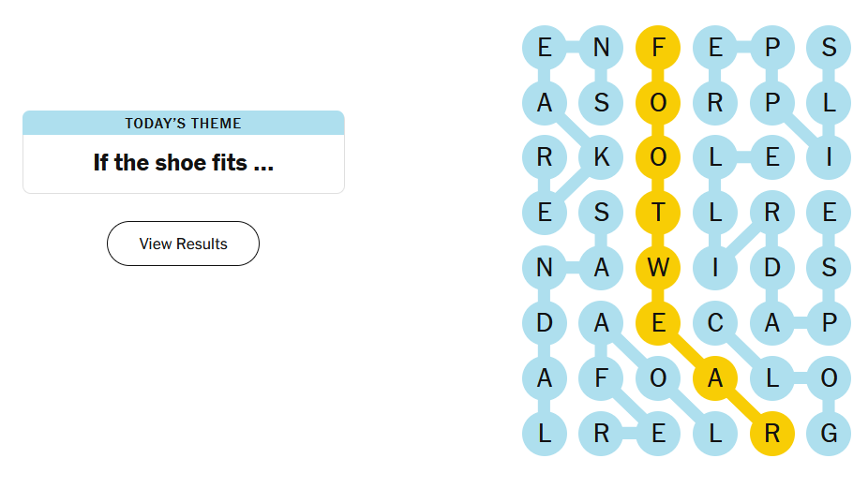868x488 pixels.
Task: Select the letter C circle
Action: pos(715,322)
